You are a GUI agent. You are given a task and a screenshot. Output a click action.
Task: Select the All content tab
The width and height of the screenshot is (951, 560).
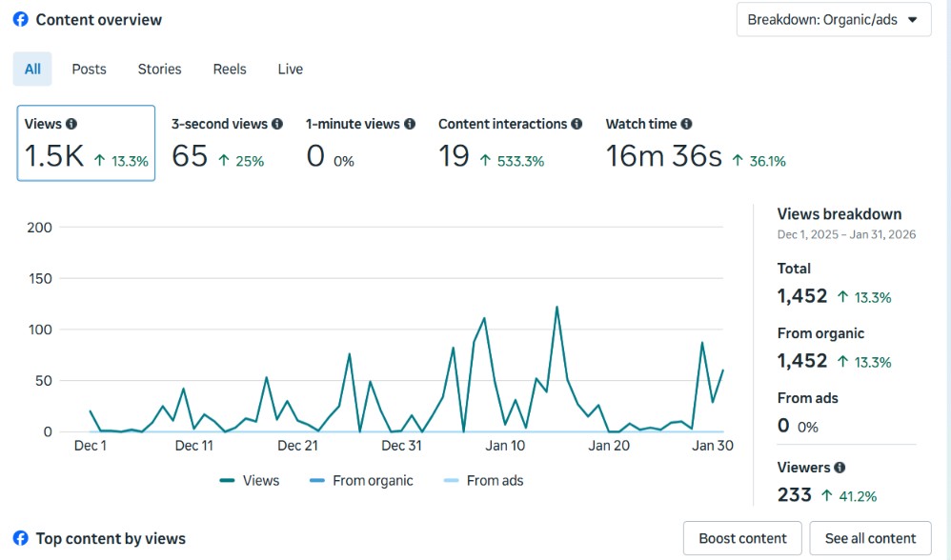(x=32, y=70)
